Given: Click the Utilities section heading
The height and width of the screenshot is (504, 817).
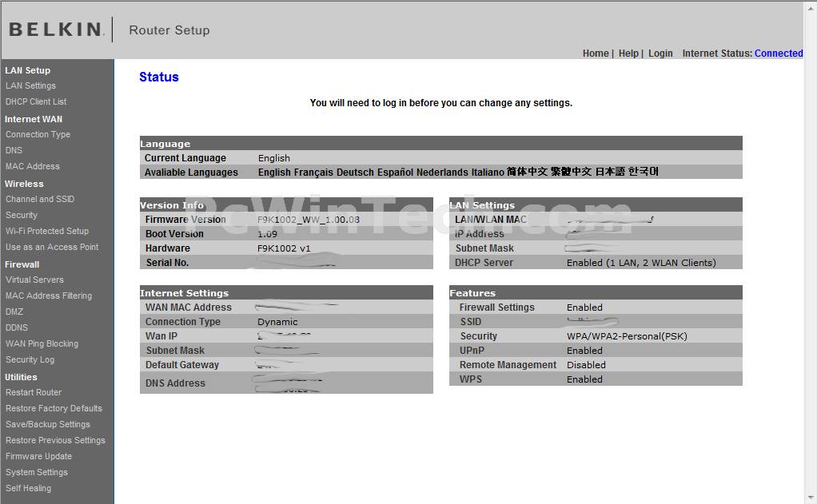Looking at the screenshot, I should pos(21,377).
